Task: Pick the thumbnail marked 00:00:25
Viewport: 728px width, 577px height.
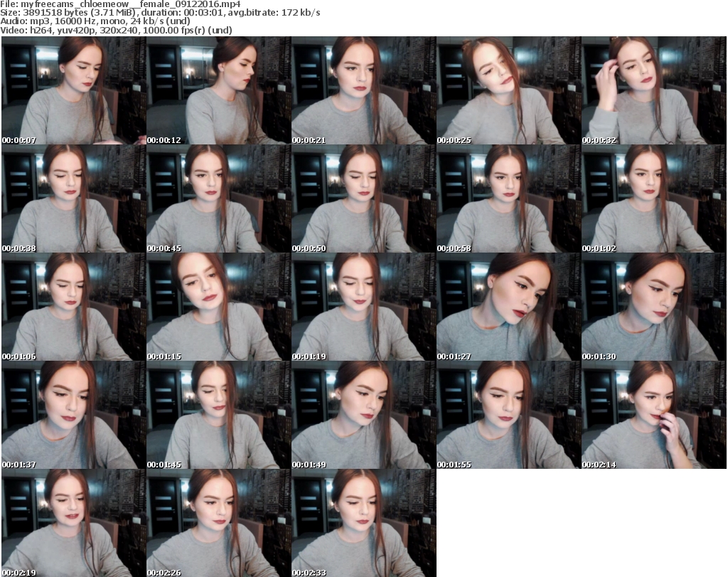Action: (508, 90)
